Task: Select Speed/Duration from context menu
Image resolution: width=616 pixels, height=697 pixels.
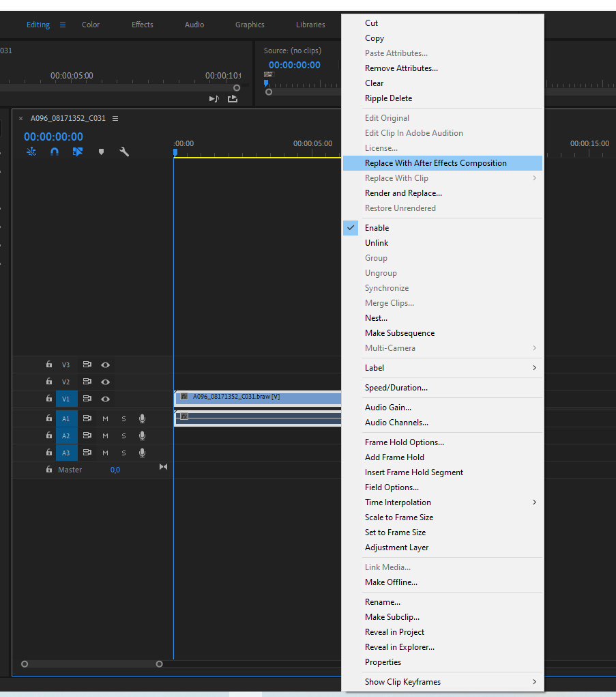Action: pyautogui.click(x=396, y=388)
